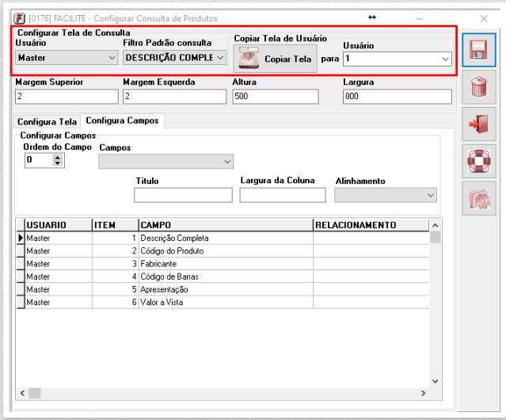The image size is (506, 420).
Task: Minimize the FACILITE window
Action: click(419, 19)
